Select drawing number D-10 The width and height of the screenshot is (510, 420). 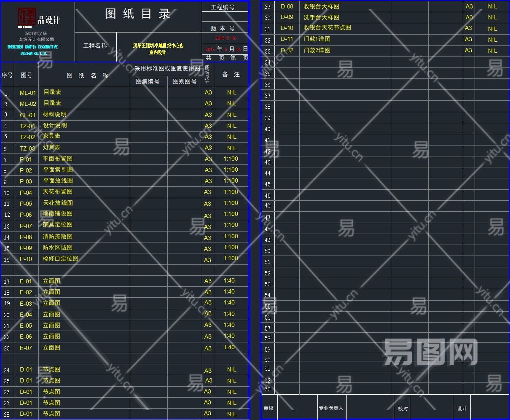tap(287, 28)
